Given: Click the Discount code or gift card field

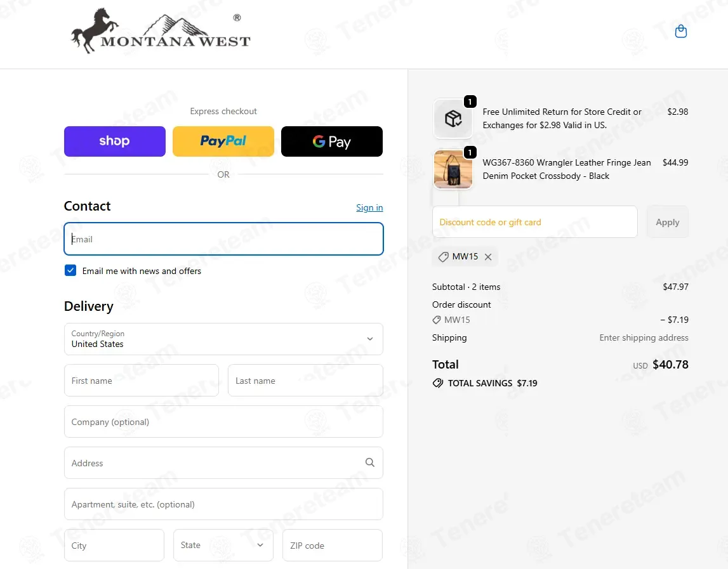Looking at the screenshot, I should pos(535,222).
